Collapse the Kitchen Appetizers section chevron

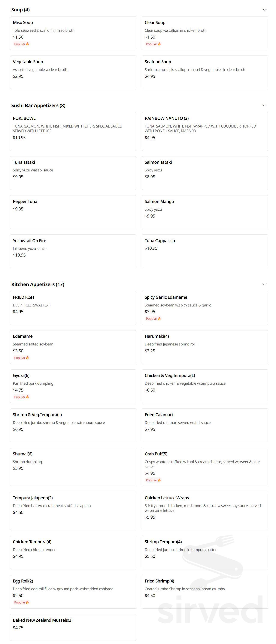pyautogui.click(x=264, y=285)
